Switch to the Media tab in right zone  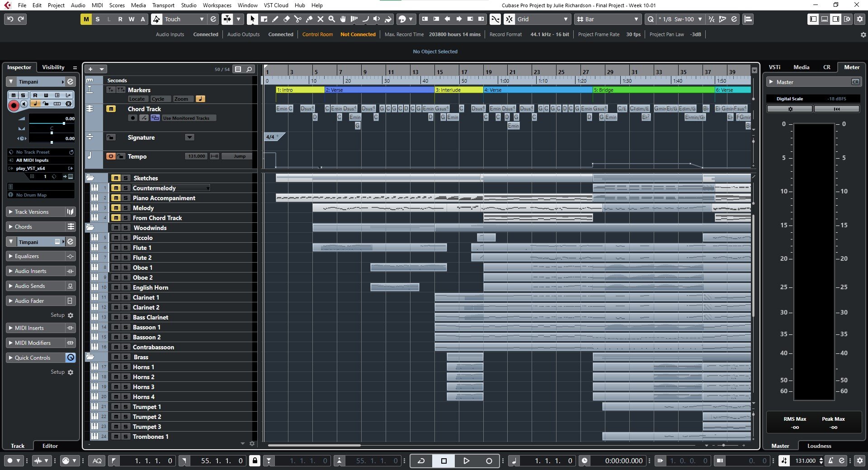(x=801, y=67)
